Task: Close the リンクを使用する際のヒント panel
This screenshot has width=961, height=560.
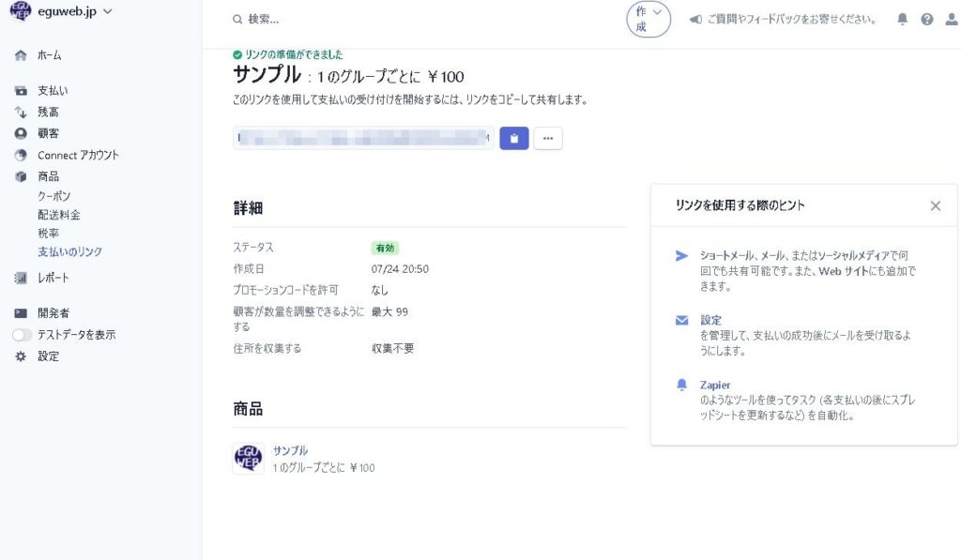Action: [935, 205]
